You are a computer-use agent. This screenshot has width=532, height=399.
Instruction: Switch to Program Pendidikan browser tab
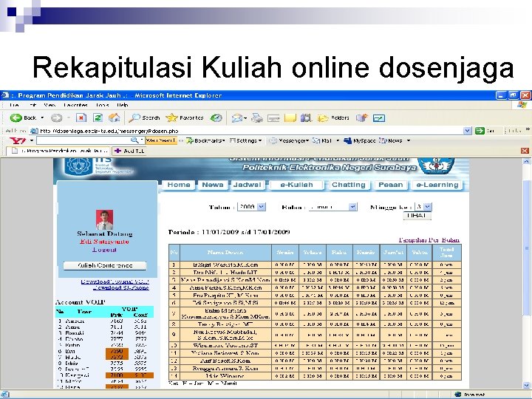tap(58, 151)
